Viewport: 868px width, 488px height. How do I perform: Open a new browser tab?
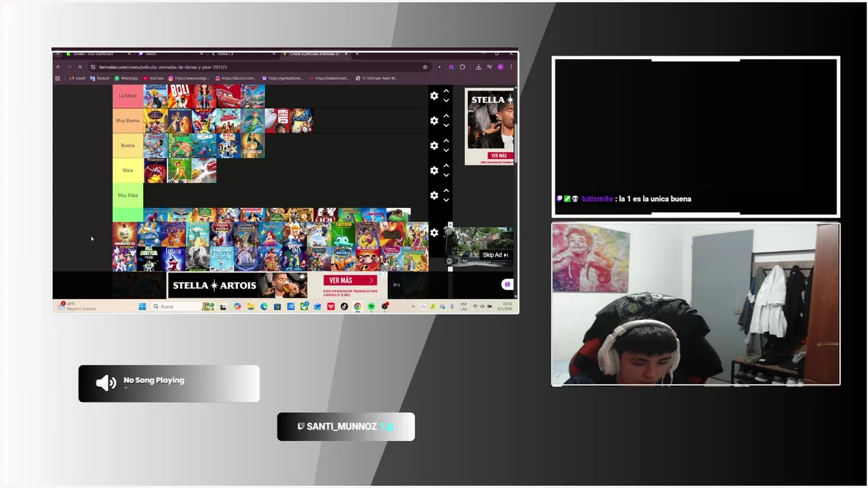[357, 54]
